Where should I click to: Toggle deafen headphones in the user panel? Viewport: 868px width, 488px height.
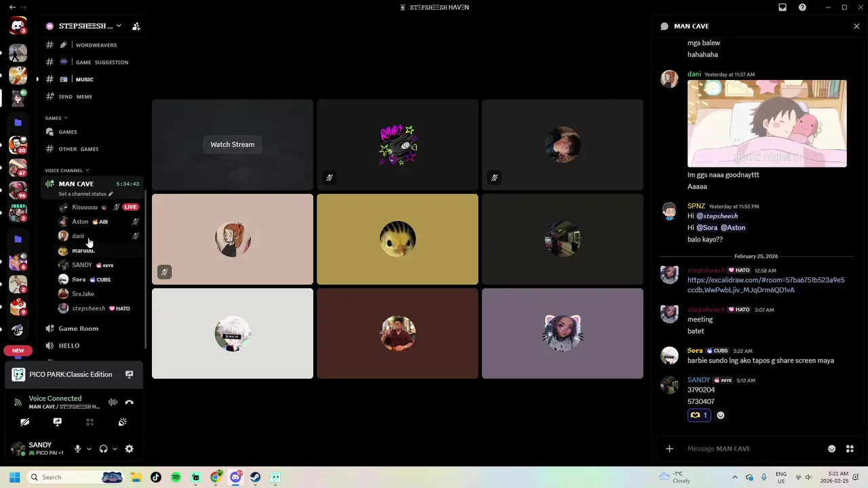click(104, 449)
